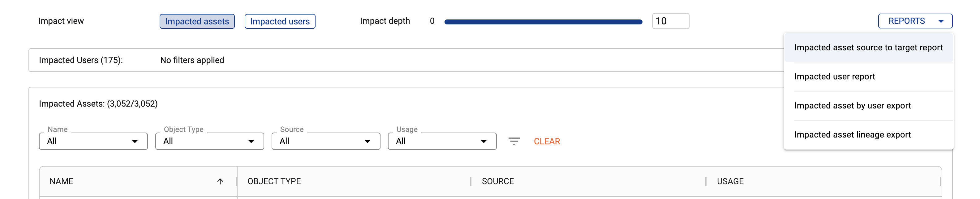
Task: Click the USAGE column header
Action: 730,181
